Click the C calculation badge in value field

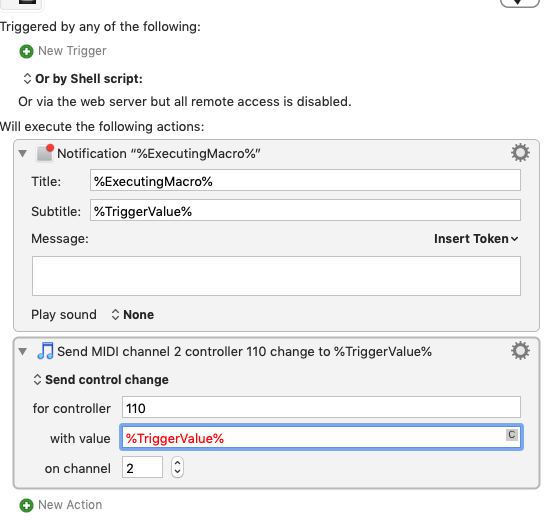pos(512,435)
